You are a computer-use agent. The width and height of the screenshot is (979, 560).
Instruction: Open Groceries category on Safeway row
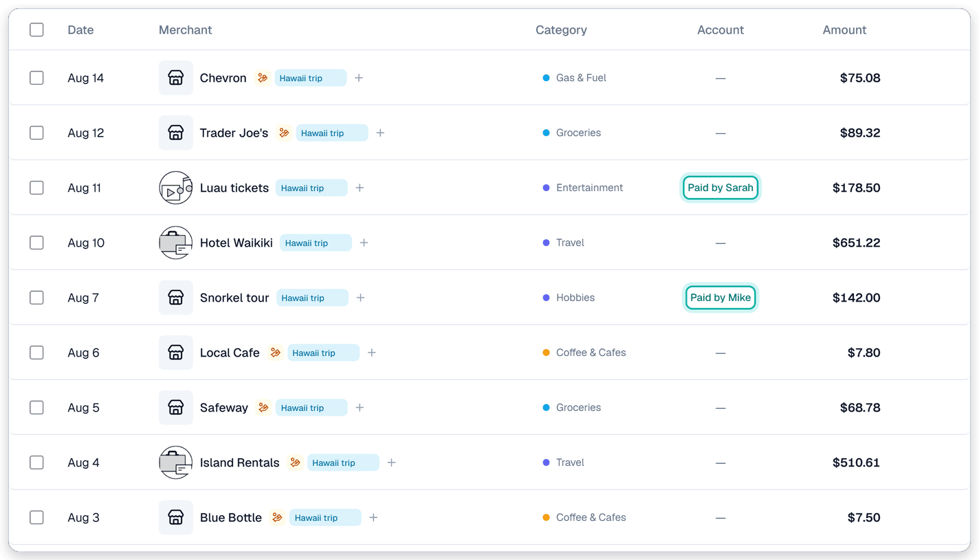click(x=572, y=407)
